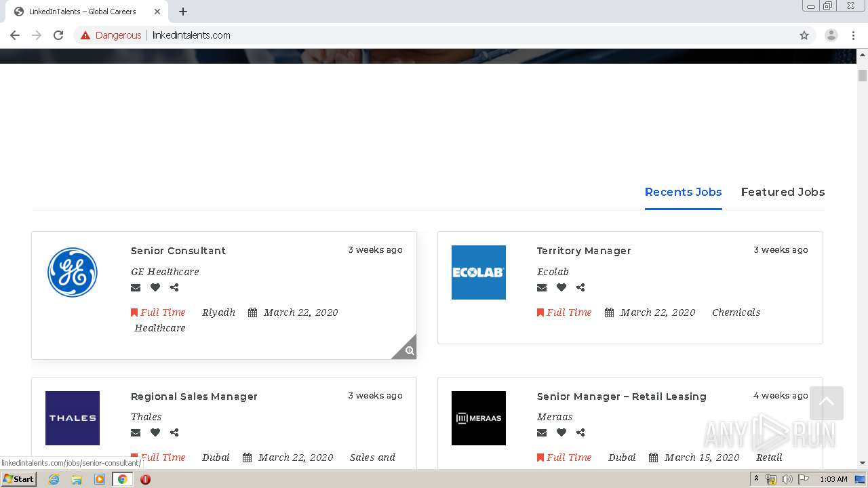View the Dangerous site security warning
The width and height of the screenshot is (868, 488).
coord(111,35)
